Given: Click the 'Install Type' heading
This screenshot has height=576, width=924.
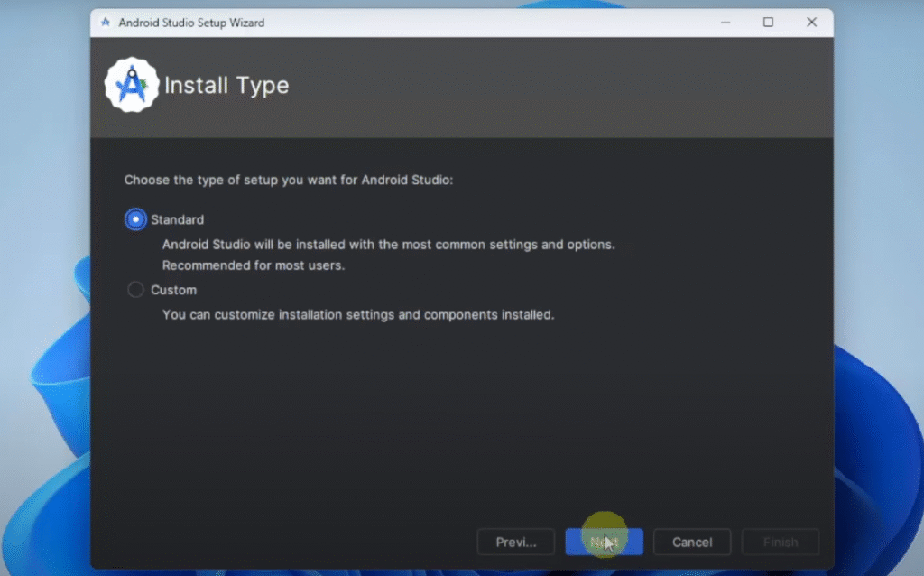Looking at the screenshot, I should pyautogui.click(x=226, y=86).
